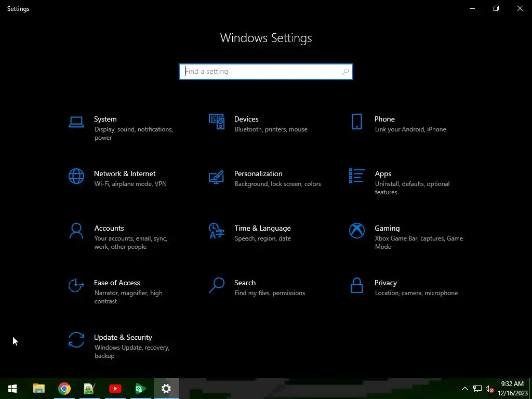Viewport: 532px width, 399px height.
Task: Click 'Narrator, magnifier, high contrast' text
Action: (x=128, y=297)
